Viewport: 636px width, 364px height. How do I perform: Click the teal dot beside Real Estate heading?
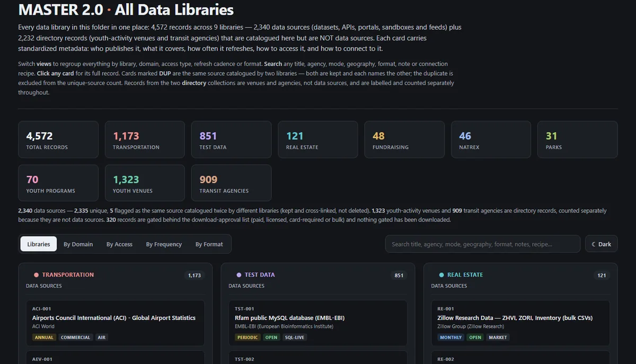(441, 275)
